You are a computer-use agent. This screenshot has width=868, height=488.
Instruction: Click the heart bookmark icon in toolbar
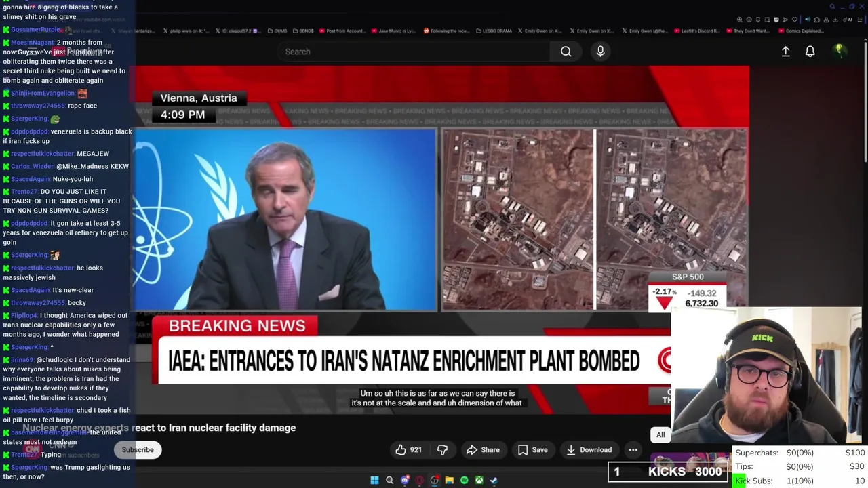(x=795, y=20)
